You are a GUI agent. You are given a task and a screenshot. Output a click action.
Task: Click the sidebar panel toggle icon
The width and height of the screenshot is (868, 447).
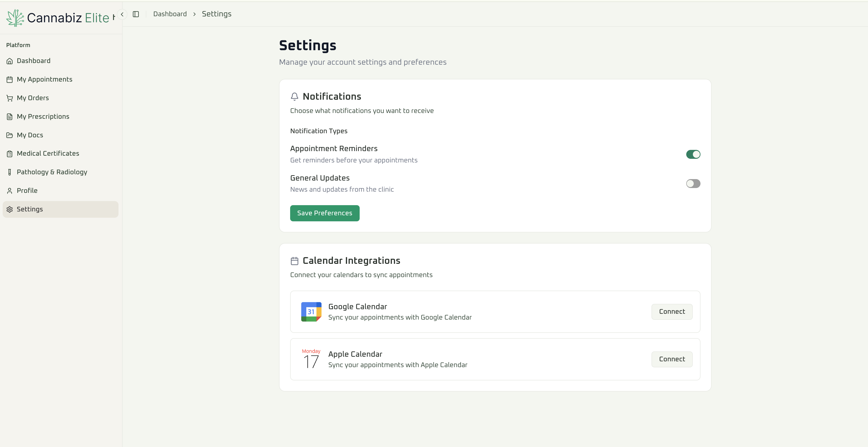tap(136, 14)
